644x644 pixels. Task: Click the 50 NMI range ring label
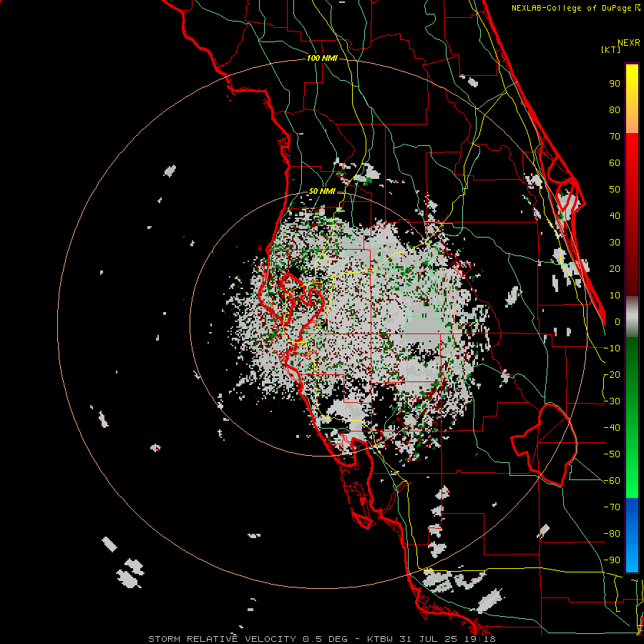point(321,191)
